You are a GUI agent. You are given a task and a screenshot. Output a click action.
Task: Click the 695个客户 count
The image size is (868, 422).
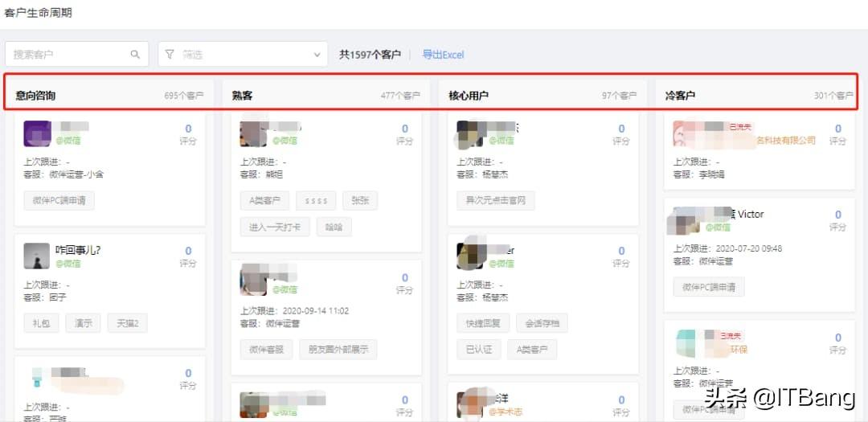click(184, 96)
